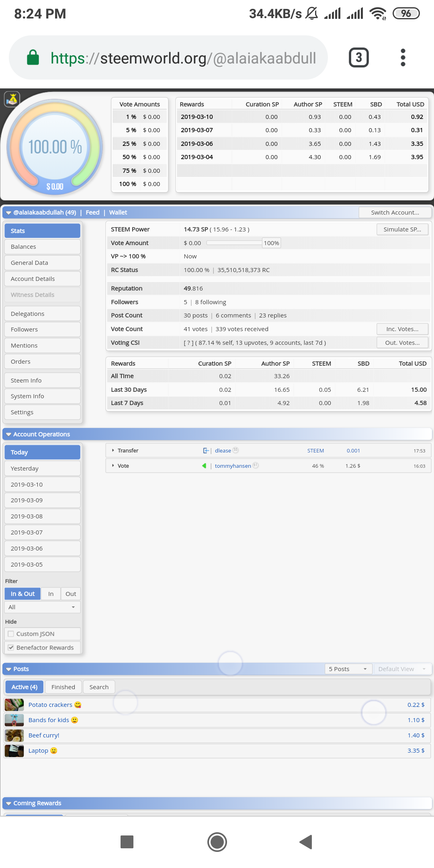The height and width of the screenshot is (868, 434).
Task: Open the browser three-dot overflow menu
Action: point(403,57)
